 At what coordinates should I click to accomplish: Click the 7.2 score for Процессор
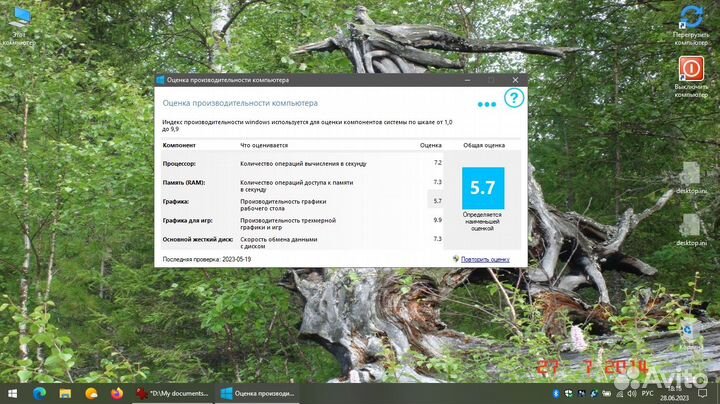pos(438,163)
